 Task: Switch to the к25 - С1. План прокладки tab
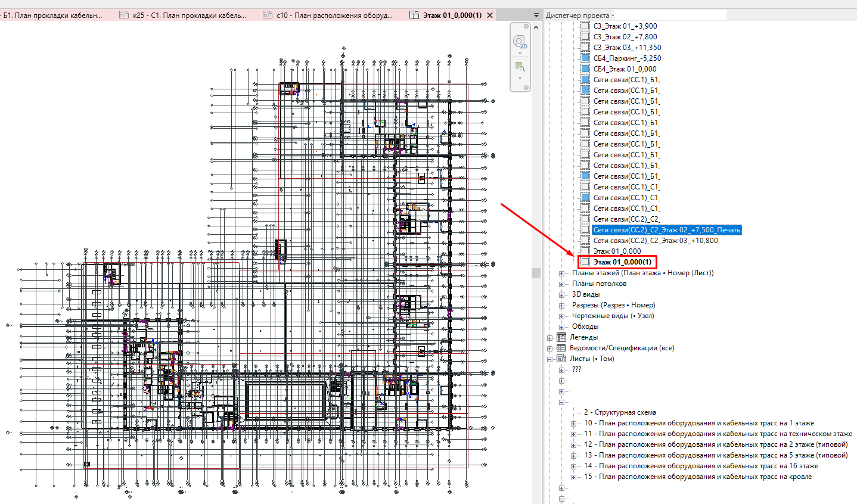189,15
